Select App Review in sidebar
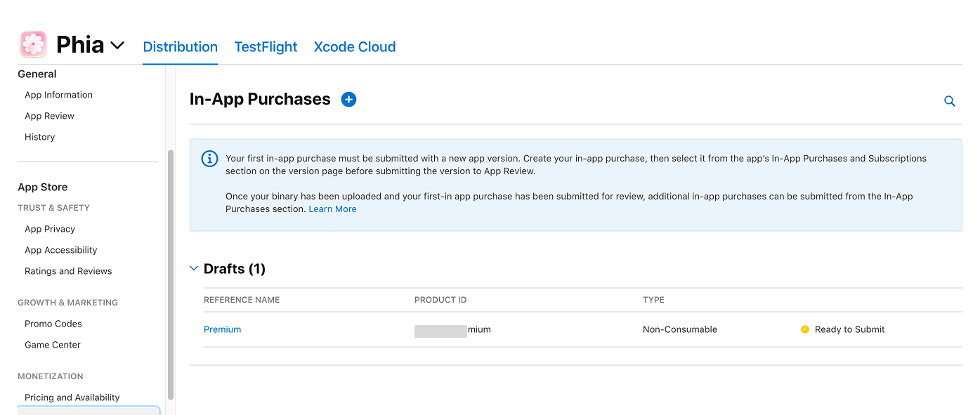 (49, 116)
